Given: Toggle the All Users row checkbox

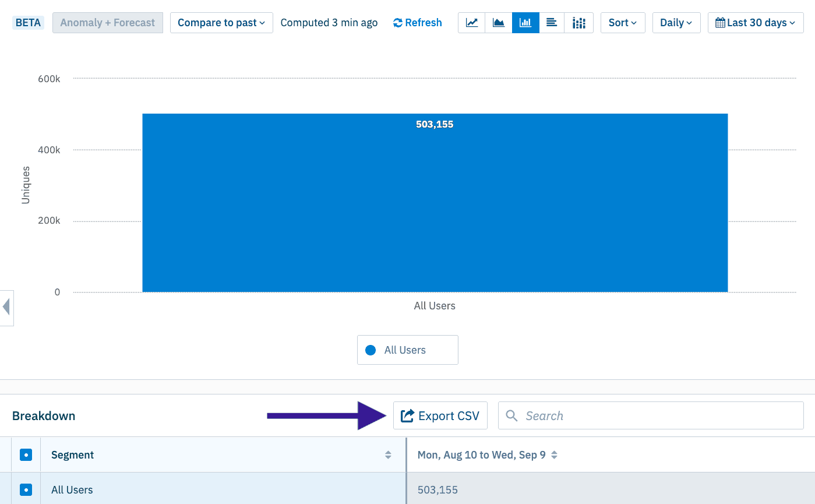Looking at the screenshot, I should pos(25,489).
